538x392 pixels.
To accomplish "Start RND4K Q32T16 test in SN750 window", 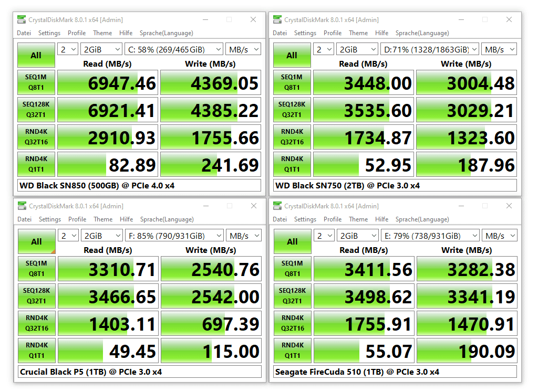I will [292, 137].
